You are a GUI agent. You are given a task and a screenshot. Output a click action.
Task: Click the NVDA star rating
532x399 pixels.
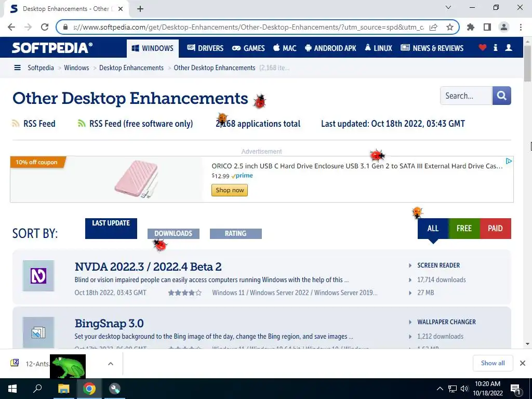(185, 292)
